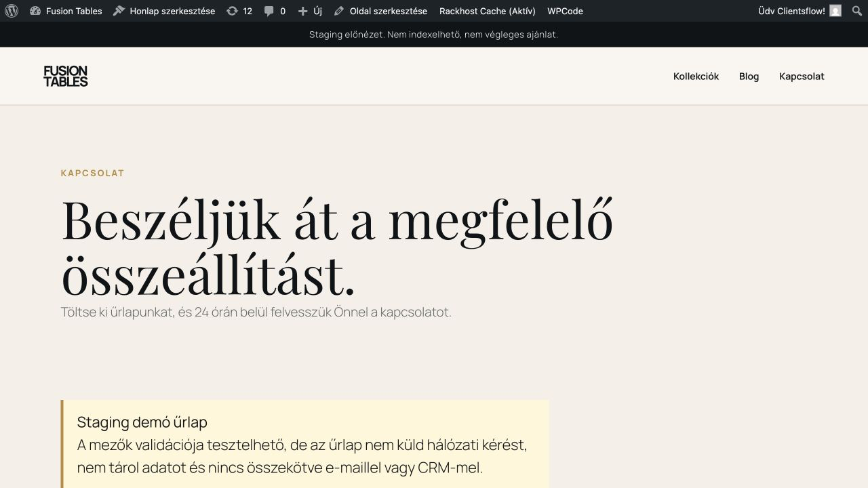The width and height of the screenshot is (868, 488).
Task: Click the Honlap szerkesztése admin bar item
Action: (164, 11)
